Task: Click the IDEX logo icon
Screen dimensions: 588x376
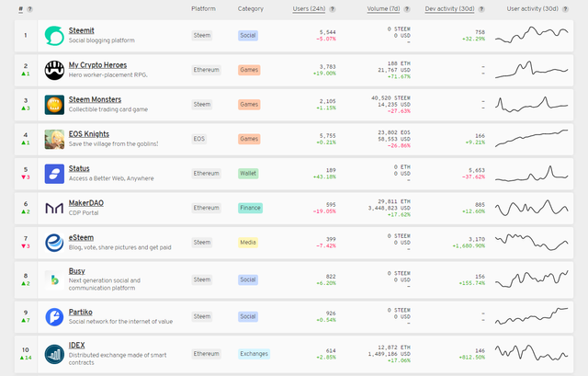Action: (x=54, y=354)
